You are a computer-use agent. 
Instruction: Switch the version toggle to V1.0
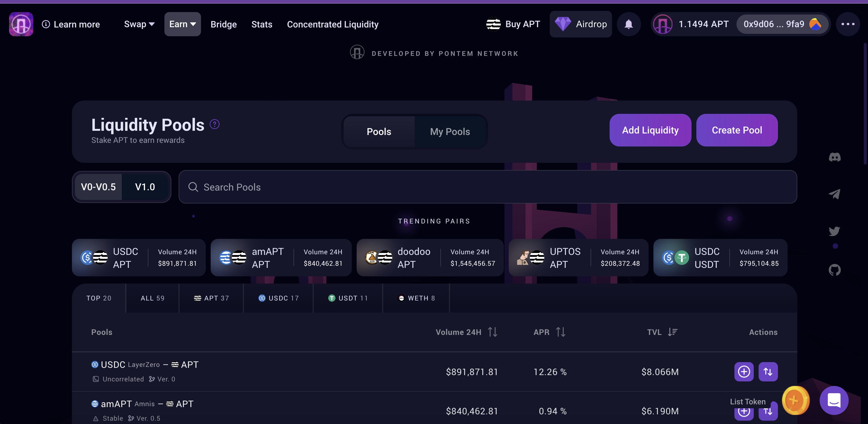145,187
